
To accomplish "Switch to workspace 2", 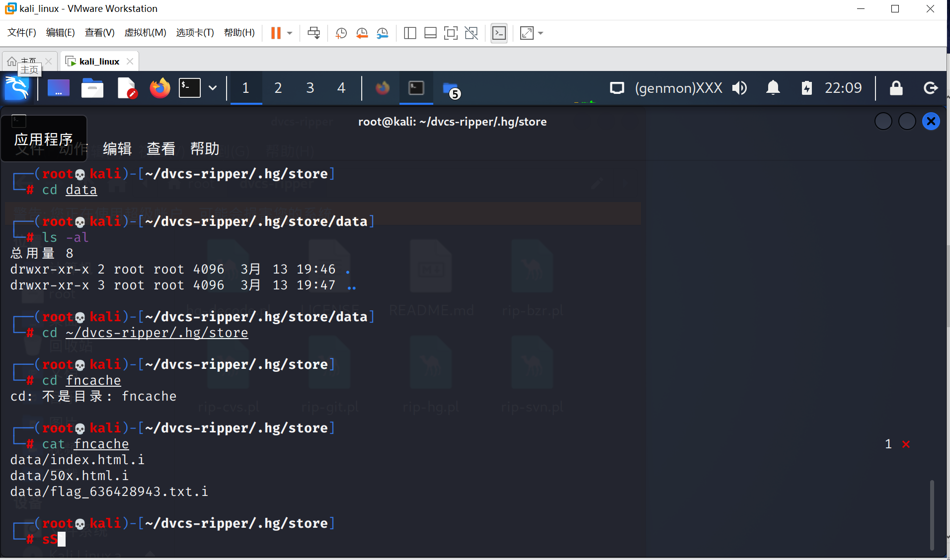I will click(278, 88).
